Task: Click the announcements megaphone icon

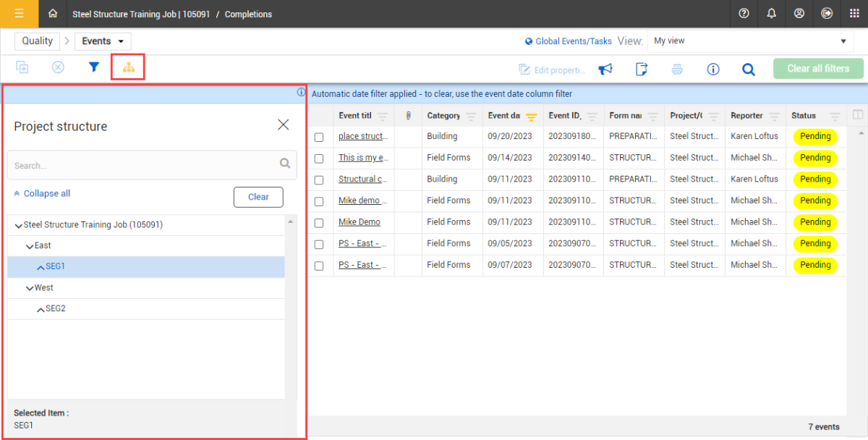Action: (x=605, y=69)
